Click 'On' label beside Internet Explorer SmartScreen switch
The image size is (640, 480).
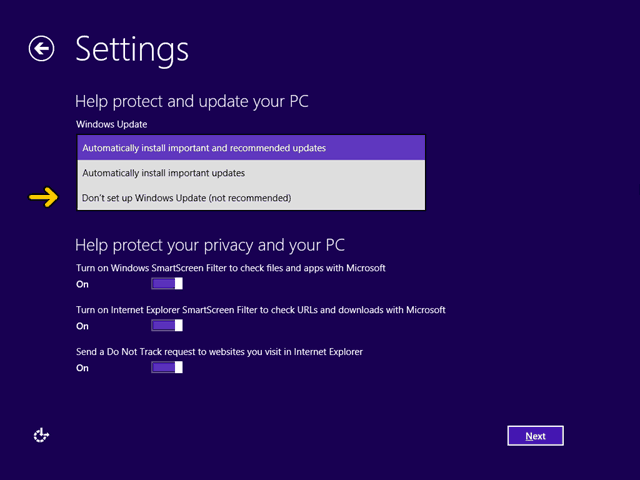click(x=82, y=326)
